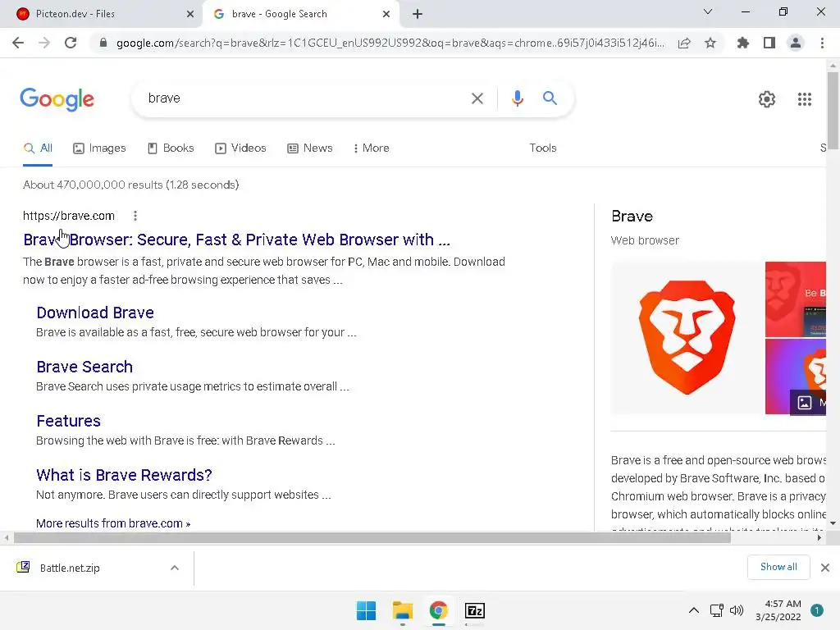This screenshot has width=840, height=630.
Task: Open taskbar clock and date
Action: coord(778,610)
